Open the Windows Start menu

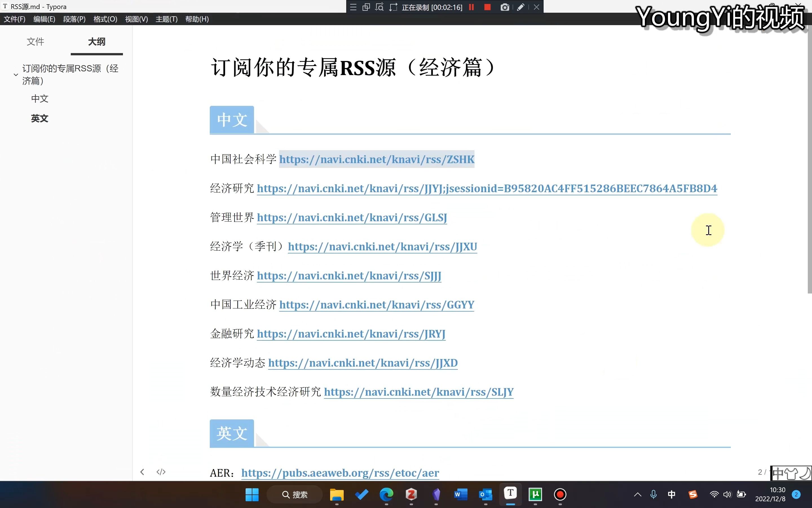point(252,494)
